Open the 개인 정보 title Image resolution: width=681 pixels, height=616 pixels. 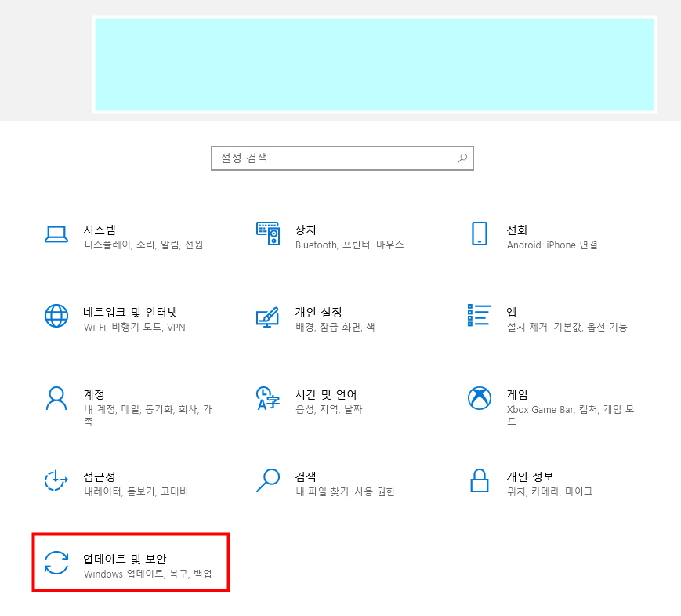pyautogui.click(x=530, y=476)
